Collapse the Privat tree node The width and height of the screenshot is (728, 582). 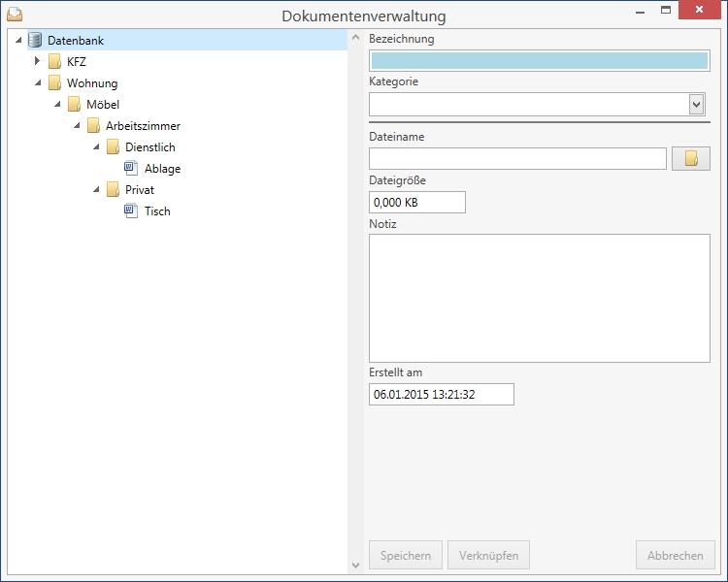click(96, 189)
